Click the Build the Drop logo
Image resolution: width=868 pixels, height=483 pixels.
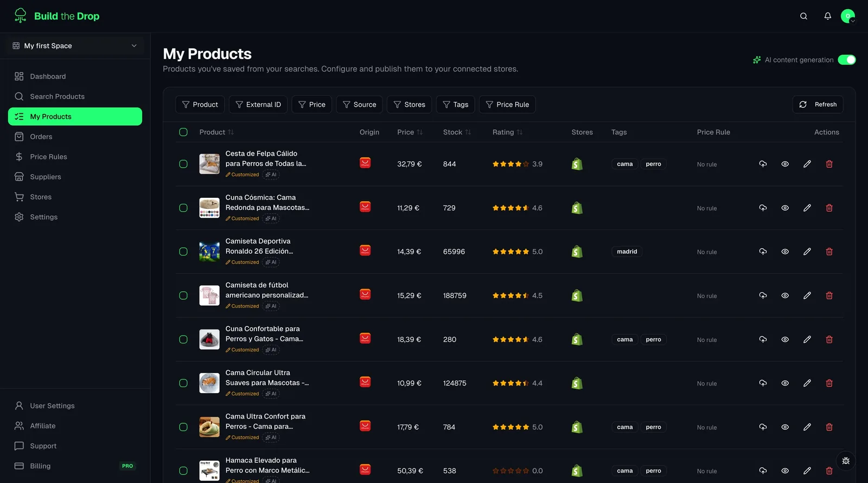coord(56,16)
